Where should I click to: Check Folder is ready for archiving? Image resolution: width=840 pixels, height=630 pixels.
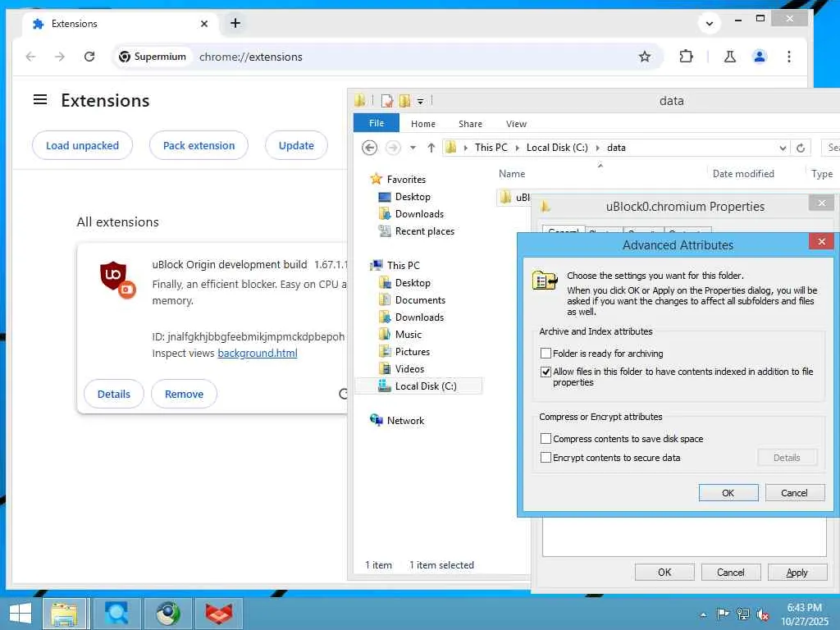[546, 353]
